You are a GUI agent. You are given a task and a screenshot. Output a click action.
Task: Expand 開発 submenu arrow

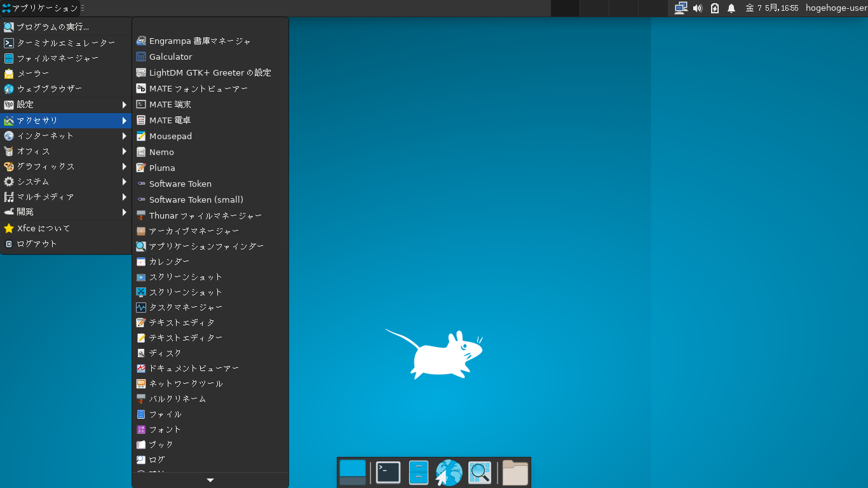[125, 212]
